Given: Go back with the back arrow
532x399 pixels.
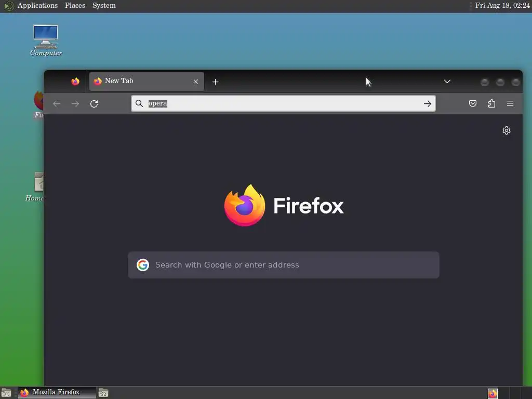Looking at the screenshot, I should coord(57,103).
